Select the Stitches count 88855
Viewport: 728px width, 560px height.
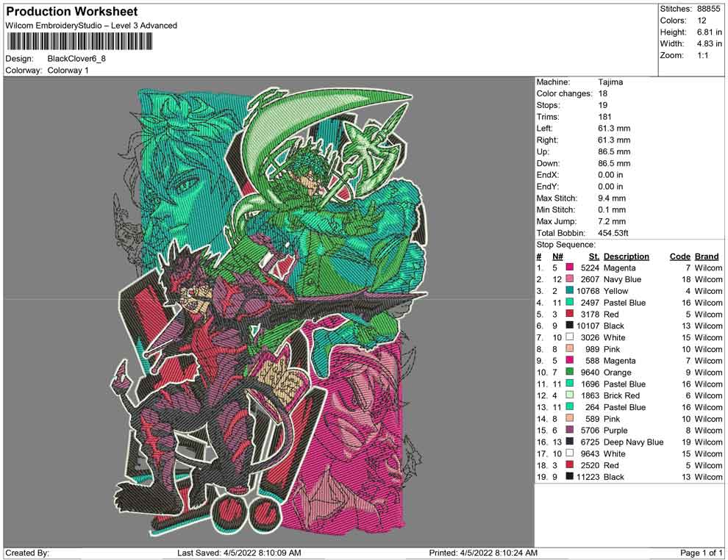pyautogui.click(x=708, y=9)
